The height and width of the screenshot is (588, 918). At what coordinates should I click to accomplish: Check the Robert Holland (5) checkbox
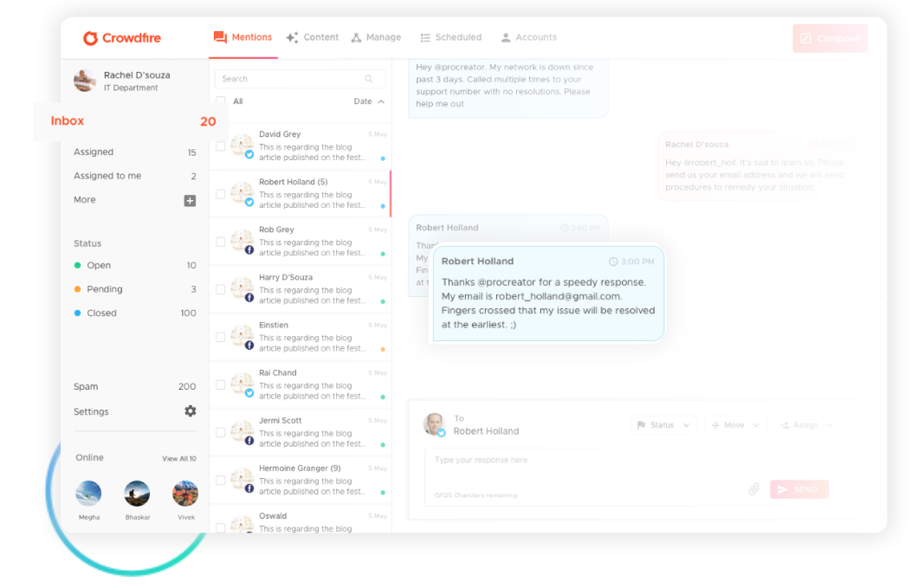(221, 194)
